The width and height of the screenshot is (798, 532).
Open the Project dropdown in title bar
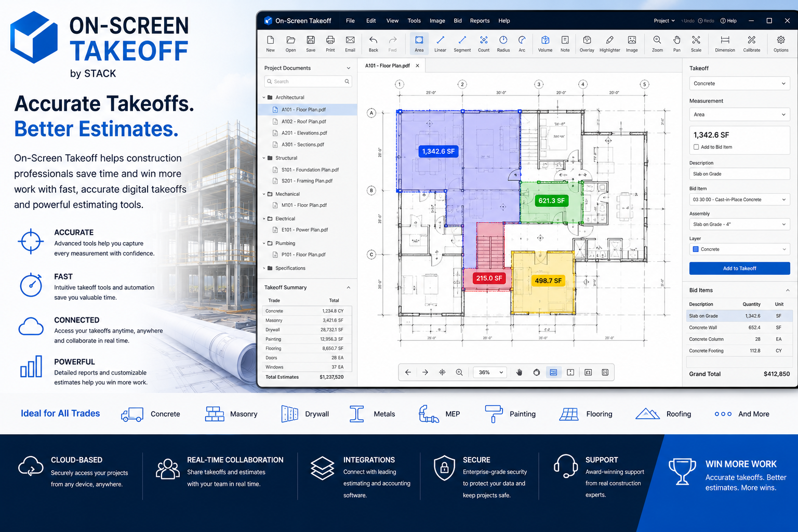(x=664, y=21)
